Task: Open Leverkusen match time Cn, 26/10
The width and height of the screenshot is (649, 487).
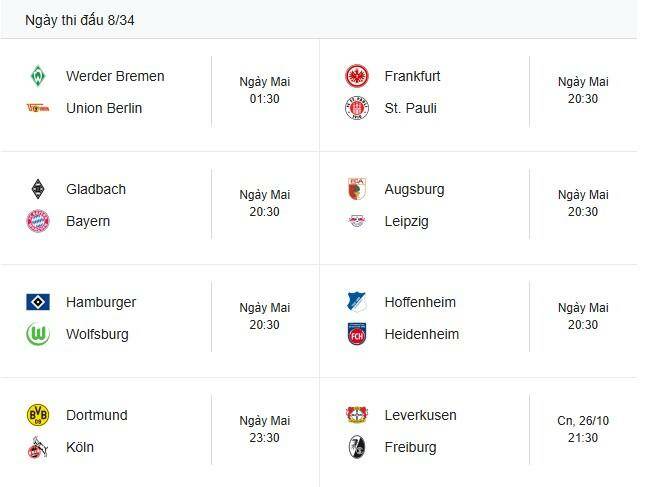Action: tap(583, 429)
